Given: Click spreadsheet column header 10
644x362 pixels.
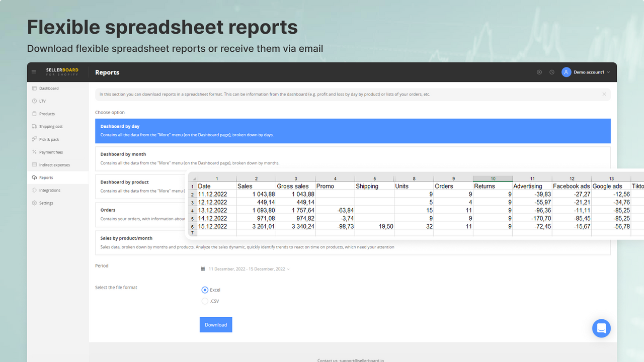Looking at the screenshot, I should coord(493,178).
